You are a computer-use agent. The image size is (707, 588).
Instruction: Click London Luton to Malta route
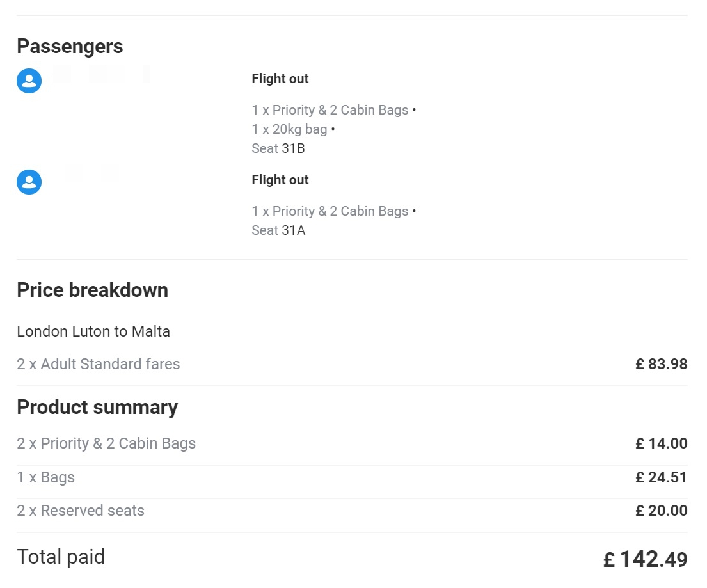pos(93,331)
